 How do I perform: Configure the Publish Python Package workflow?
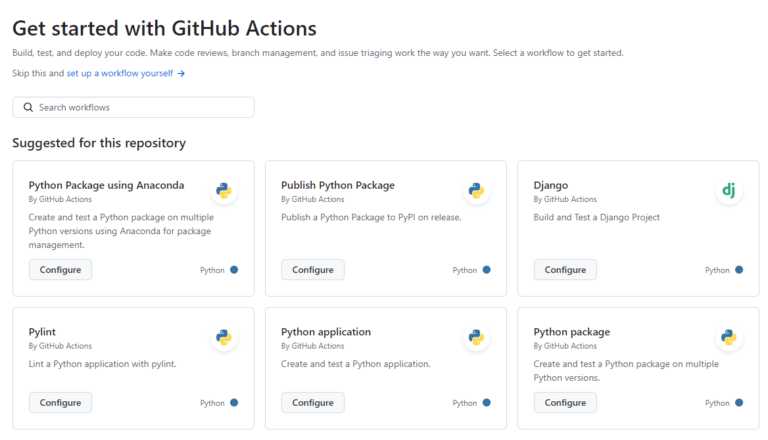312,270
